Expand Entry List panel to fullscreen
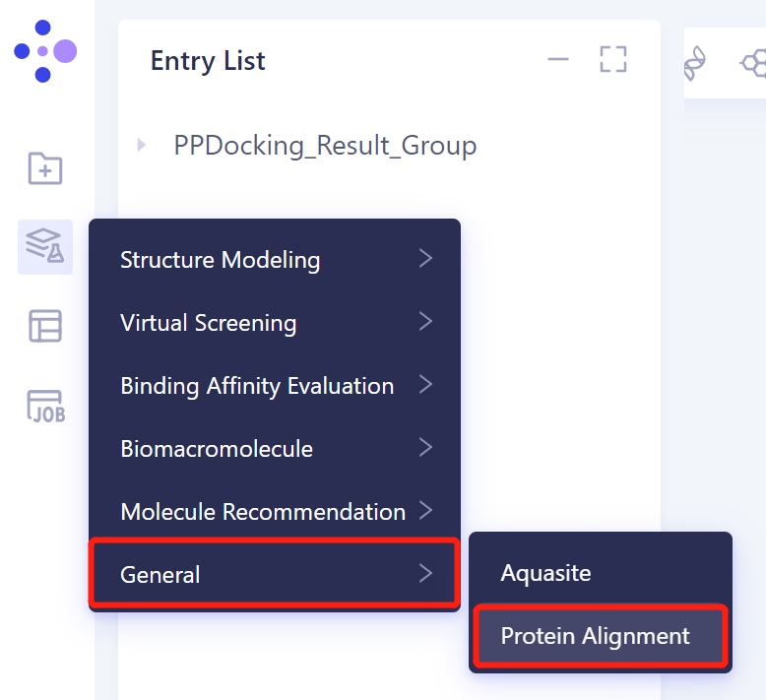766x700 pixels. [613, 60]
